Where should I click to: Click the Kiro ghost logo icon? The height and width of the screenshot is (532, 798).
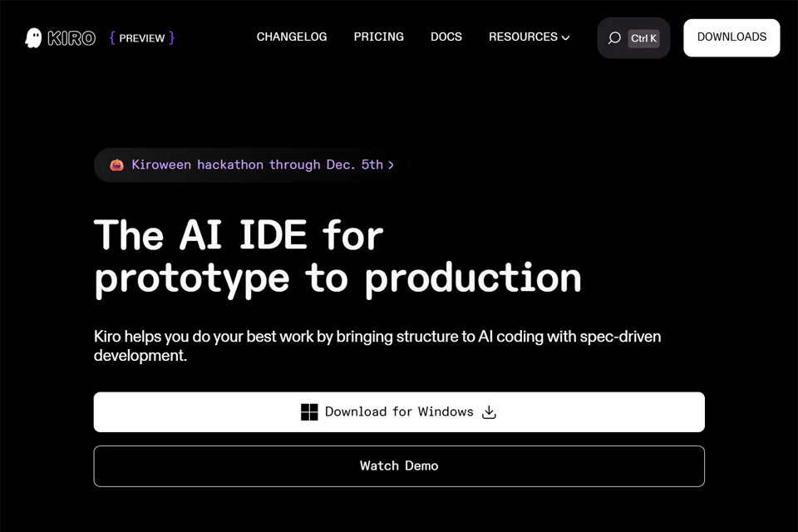(x=33, y=38)
